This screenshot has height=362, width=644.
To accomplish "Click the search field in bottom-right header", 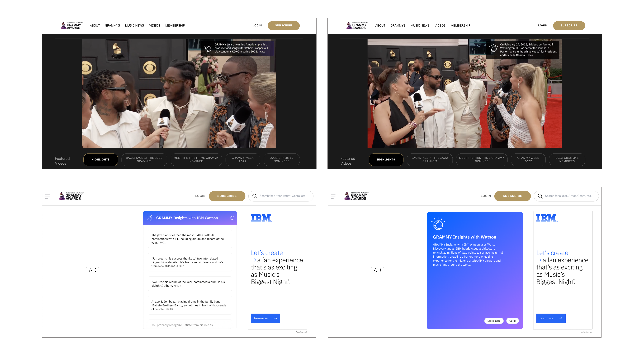I will pyautogui.click(x=568, y=196).
